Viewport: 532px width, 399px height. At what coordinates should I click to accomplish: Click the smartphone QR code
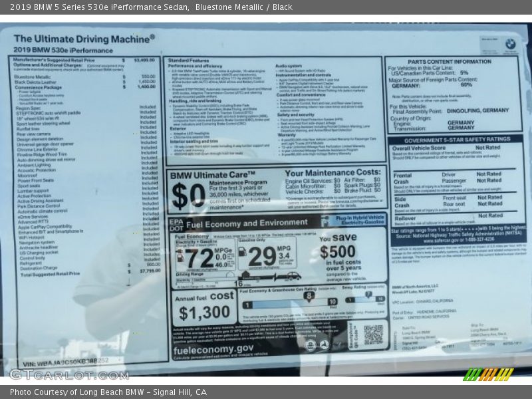coord(373,334)
